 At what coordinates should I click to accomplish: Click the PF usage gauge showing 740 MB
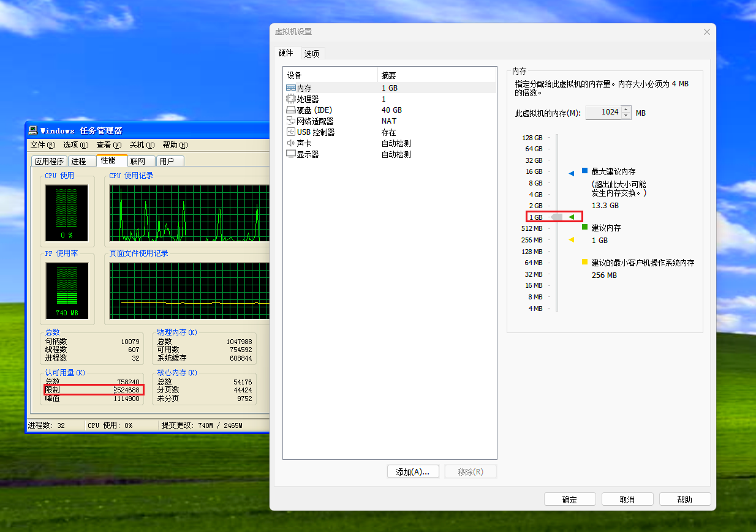(67, 291)
